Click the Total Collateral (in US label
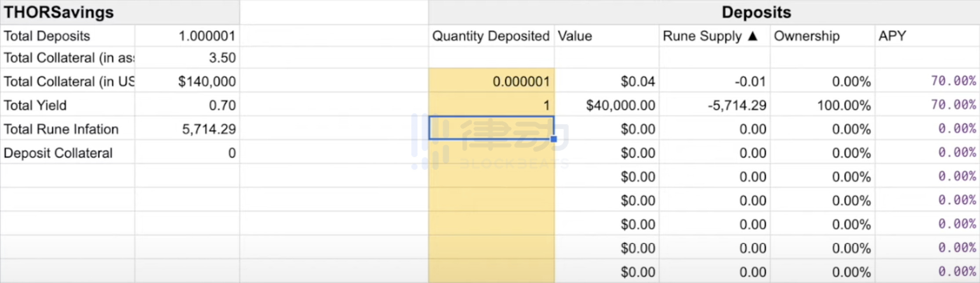This screenshot has width=980, height=283. point(67,81)
